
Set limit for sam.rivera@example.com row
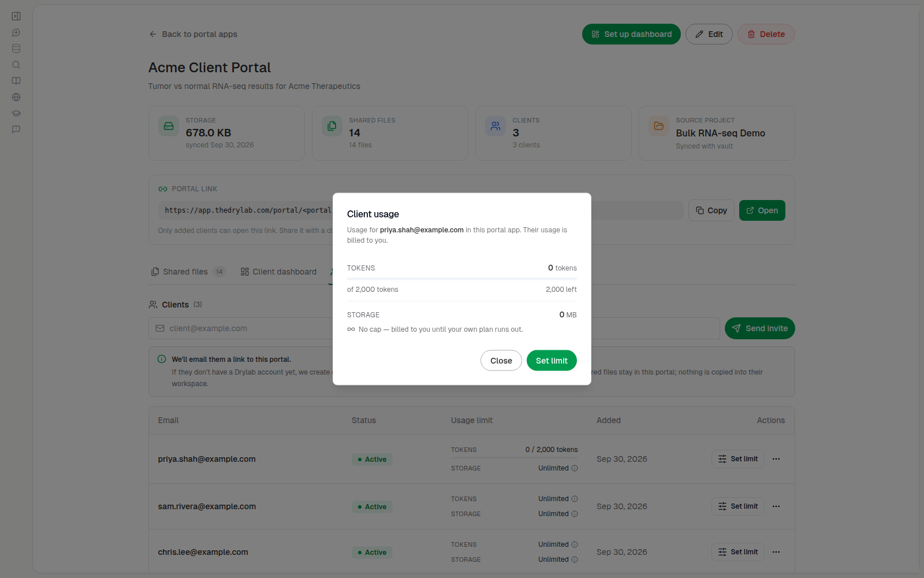point(738,506)
